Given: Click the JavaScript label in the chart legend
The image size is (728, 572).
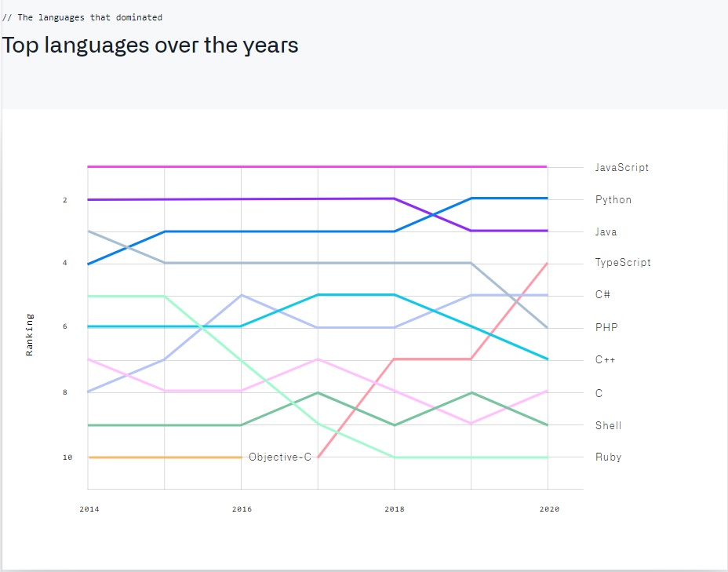Looking at the screenshot, I should (x=621, y=167).
